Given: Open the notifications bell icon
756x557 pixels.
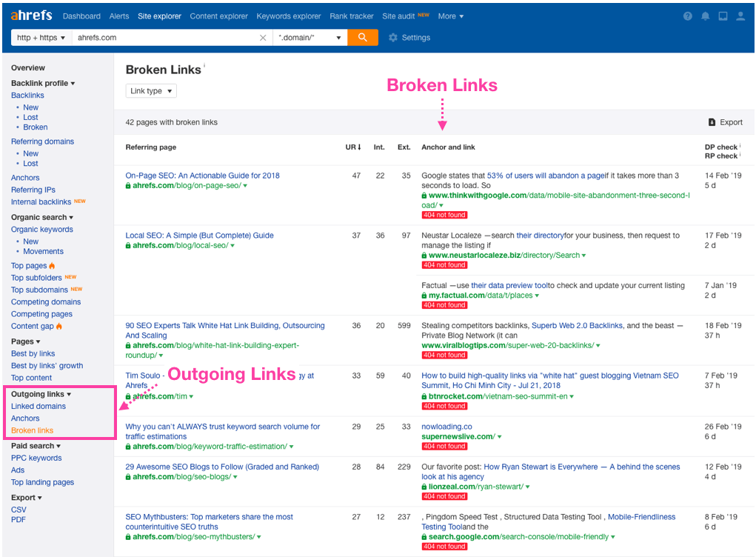Looking at the screenshot, I should 705,16.
